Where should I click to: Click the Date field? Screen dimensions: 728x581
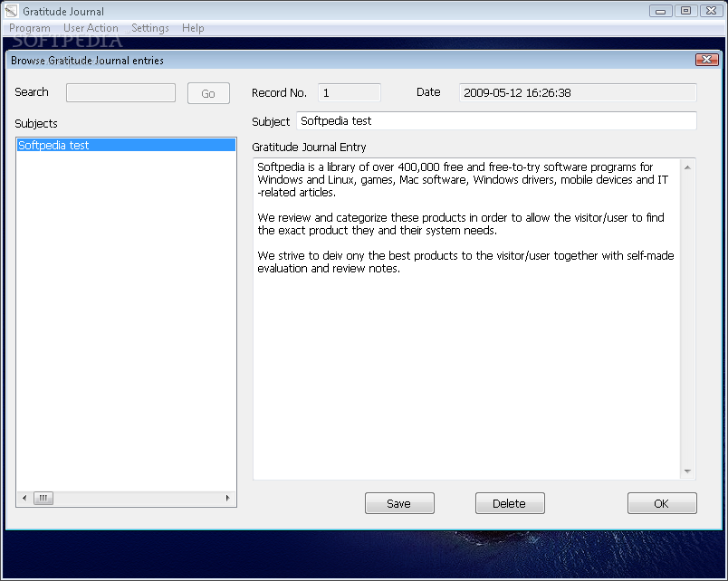point(578,93)
